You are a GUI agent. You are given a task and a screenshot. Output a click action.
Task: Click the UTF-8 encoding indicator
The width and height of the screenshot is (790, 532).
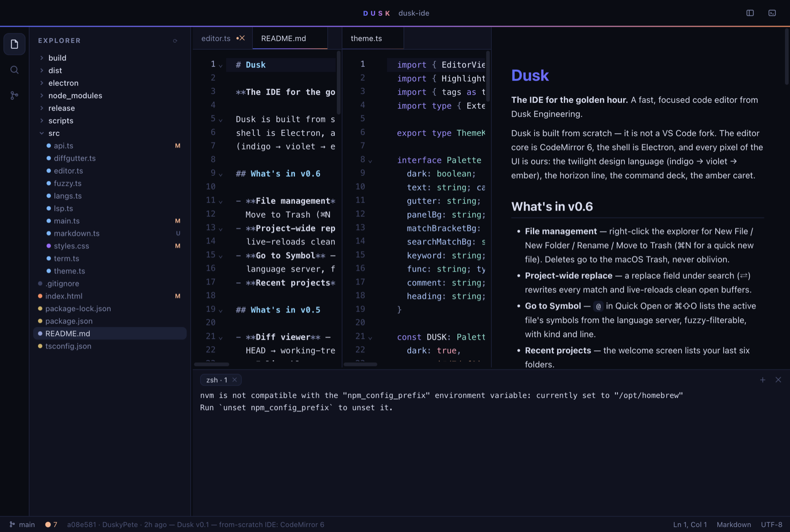click(x=772, y=525)
